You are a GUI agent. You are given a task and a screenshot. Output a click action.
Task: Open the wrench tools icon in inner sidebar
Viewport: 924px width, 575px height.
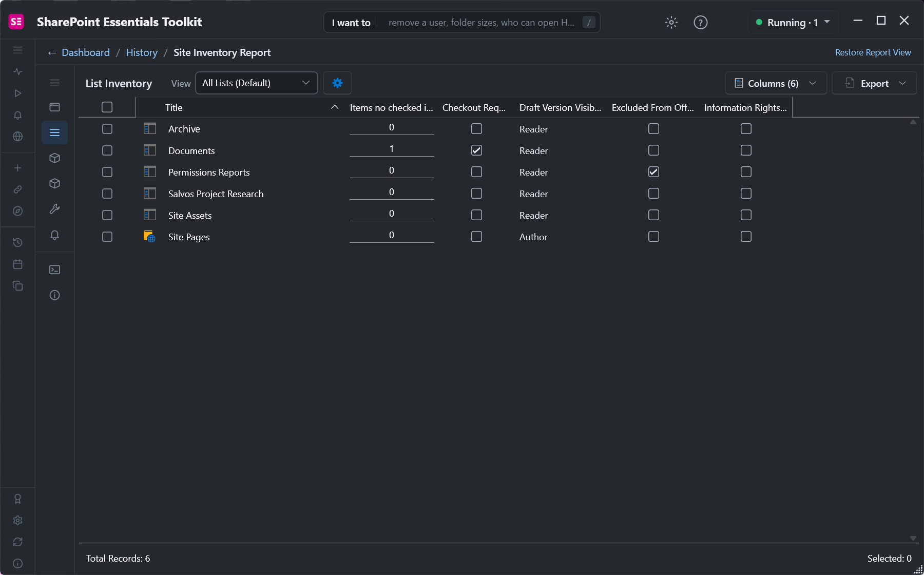click(x=55, y=209)
